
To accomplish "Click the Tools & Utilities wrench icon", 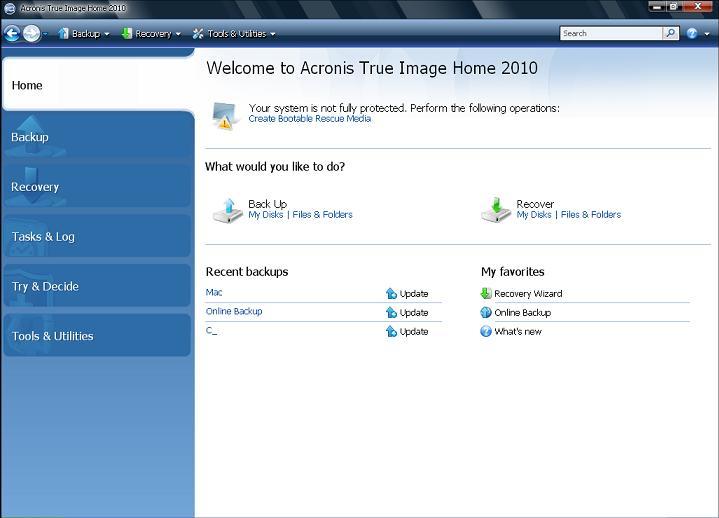I will tap(198, 33).
